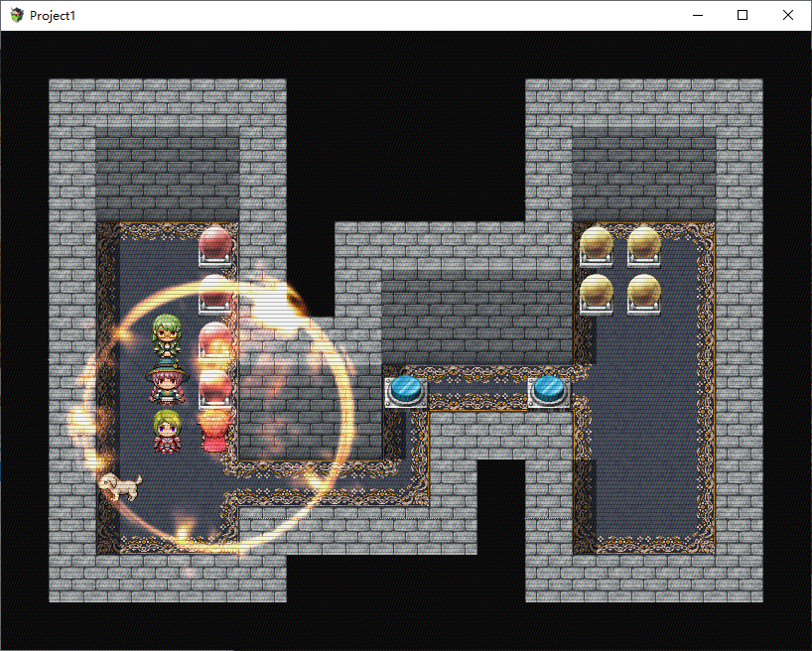Click the bottom-left golden orb
Image resolution: width=812 pixels, height=651 pixels.
[x=596, y=294]
